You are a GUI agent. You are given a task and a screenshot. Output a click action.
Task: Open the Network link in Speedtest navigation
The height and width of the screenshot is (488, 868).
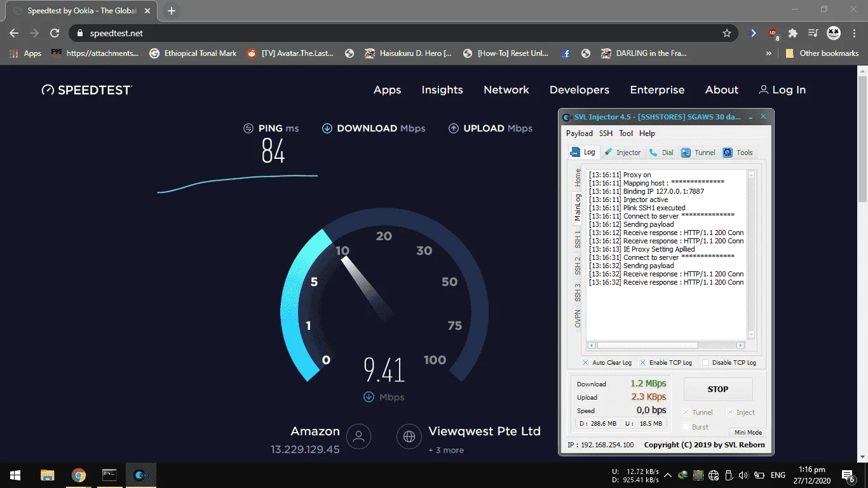[x=506, y=90]
